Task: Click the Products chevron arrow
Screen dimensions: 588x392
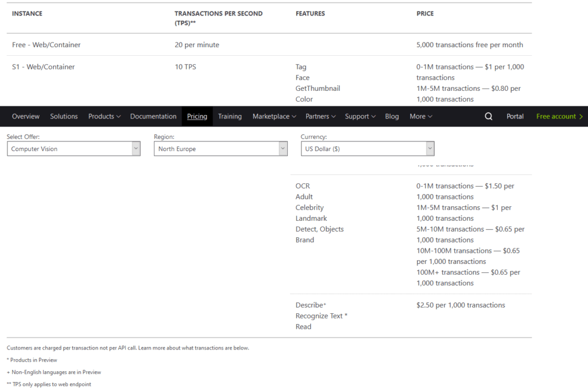Action: (x=118, y=117)
